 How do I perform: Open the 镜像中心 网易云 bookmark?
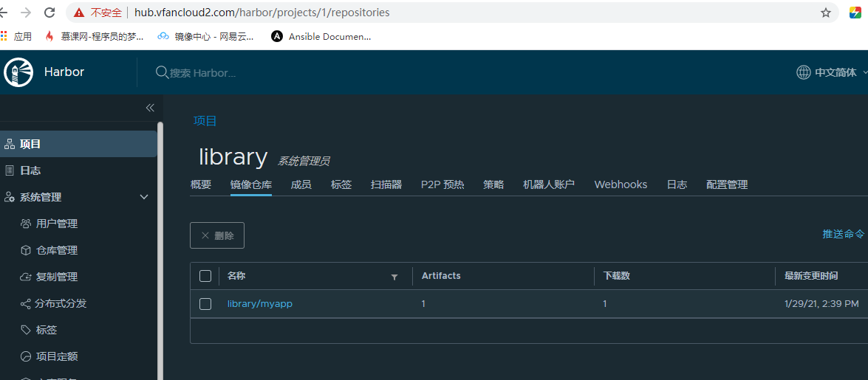tap(205, 36)
